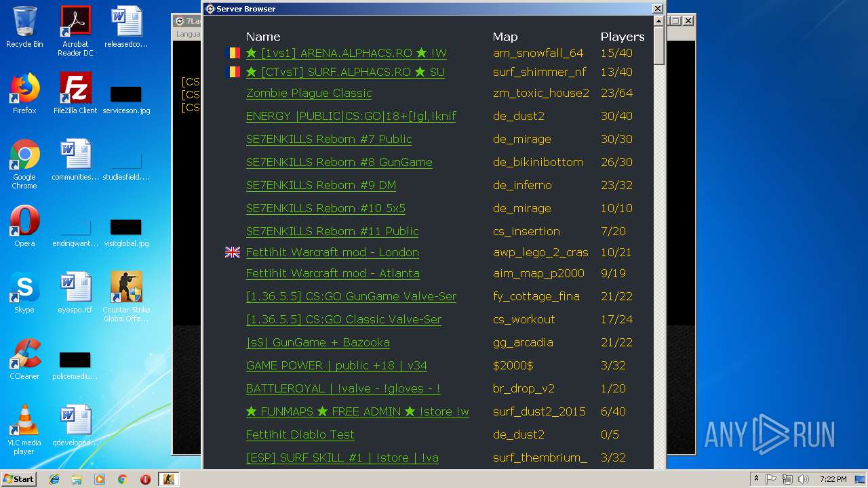Launch Google Chrome desktop shortcut

(24, 165)
